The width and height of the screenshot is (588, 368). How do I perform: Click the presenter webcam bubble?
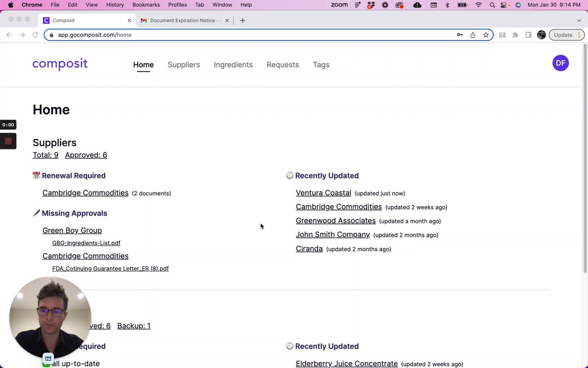[50, 317]
